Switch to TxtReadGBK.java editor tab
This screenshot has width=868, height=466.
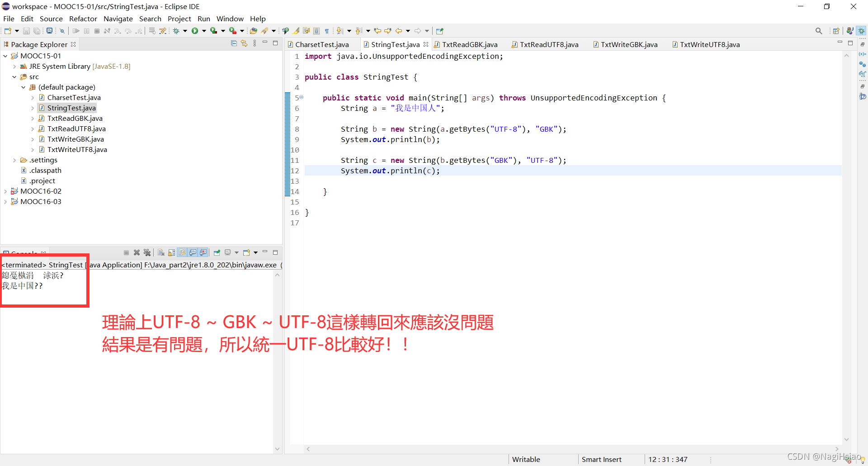[x=469, y=44]
